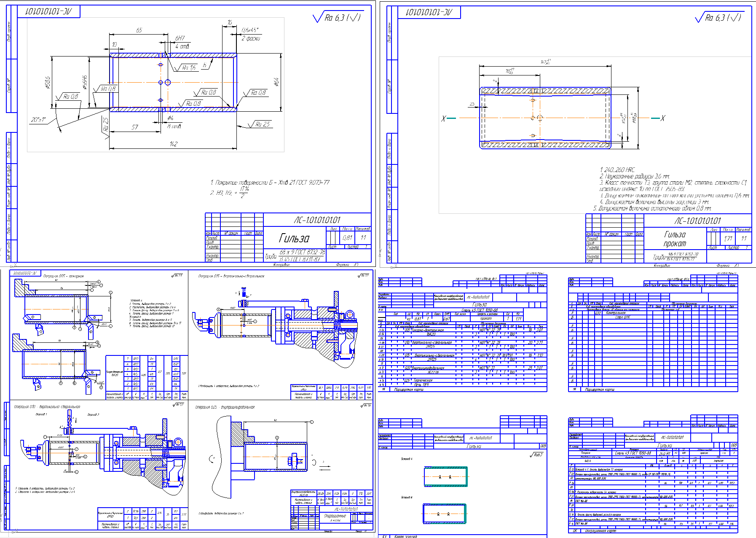The width and height of the screenshot is (756, 538).
Task: Select the 'Карта эскизов' footer label
Action: click(405, 536)
